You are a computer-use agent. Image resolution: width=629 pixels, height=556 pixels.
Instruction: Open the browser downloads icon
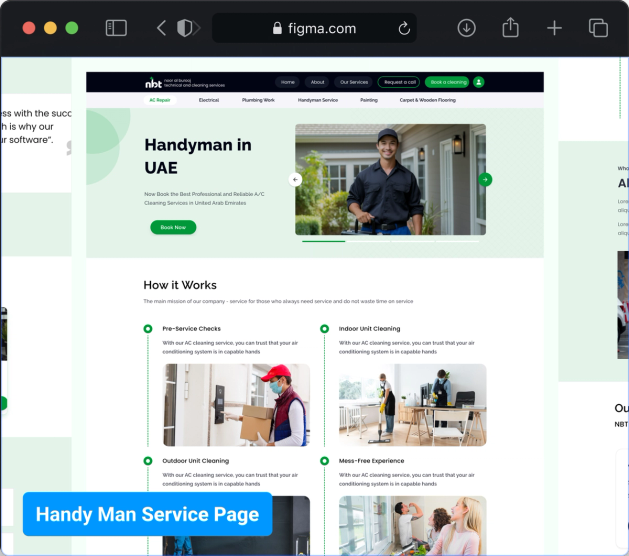point(466,28)
